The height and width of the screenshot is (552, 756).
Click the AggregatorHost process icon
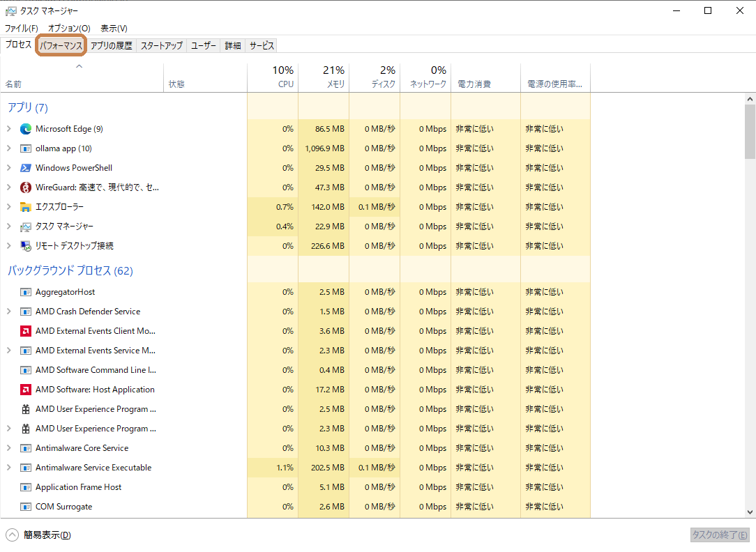click(x=26, y=292)
